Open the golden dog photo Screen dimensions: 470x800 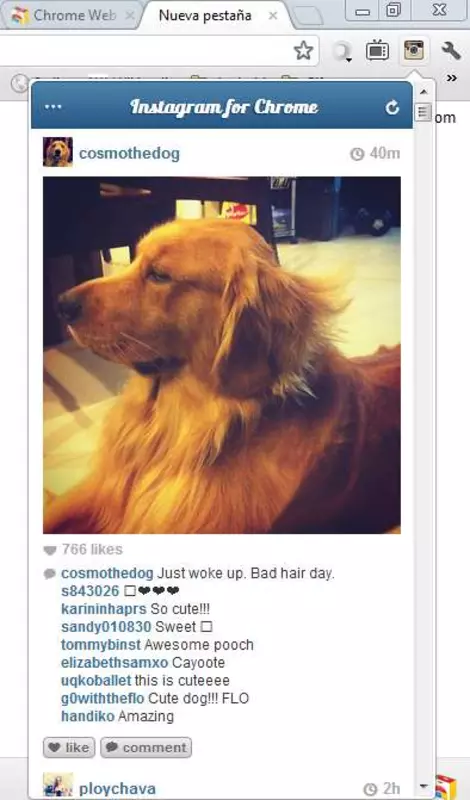[222, 355]
